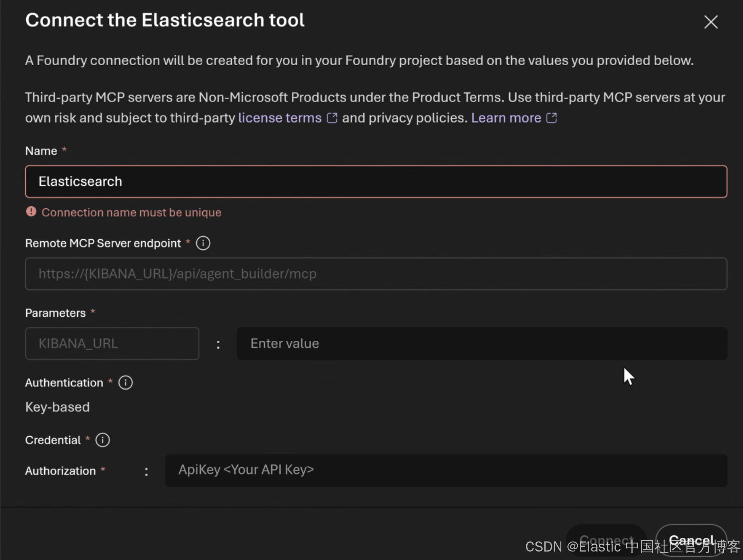Click the Parameters section label
The image size is (743, 560).
(55, 313)
